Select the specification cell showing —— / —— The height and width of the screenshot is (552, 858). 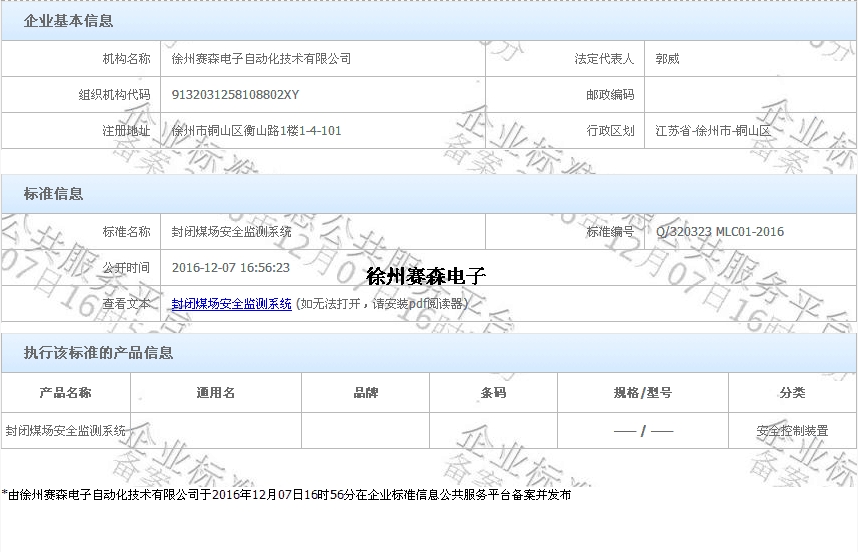pos(643,431)
